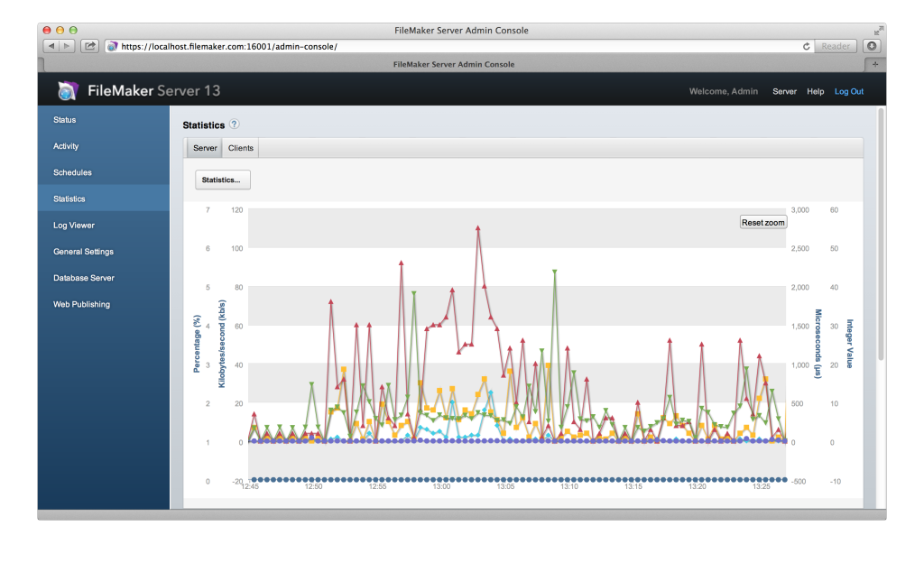Click the FileMaker Server logo icon
Screen dimensions: 924x572
click(68, 91)
